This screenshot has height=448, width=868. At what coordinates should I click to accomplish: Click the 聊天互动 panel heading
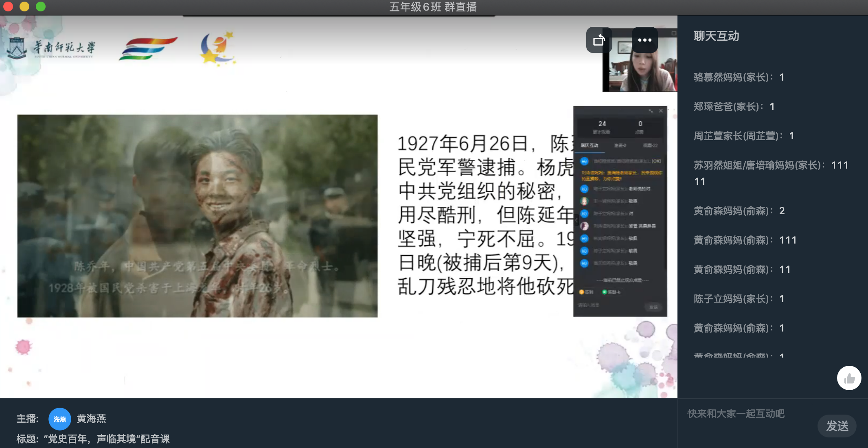click(717, 36)
